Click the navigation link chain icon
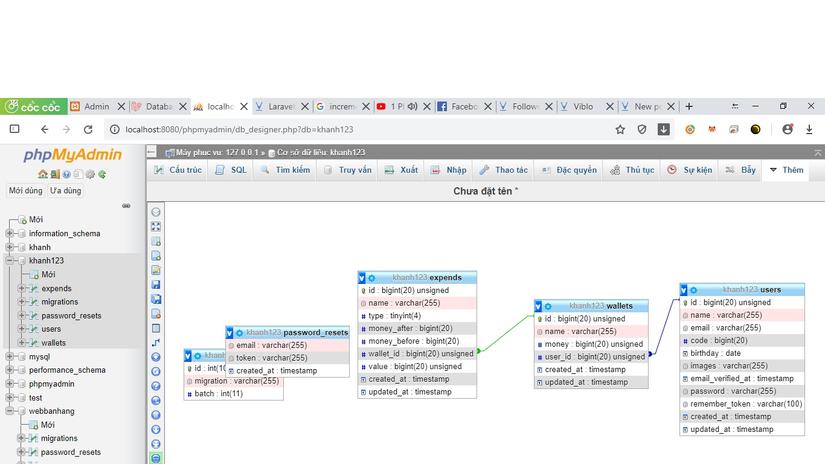 [126, 206]
